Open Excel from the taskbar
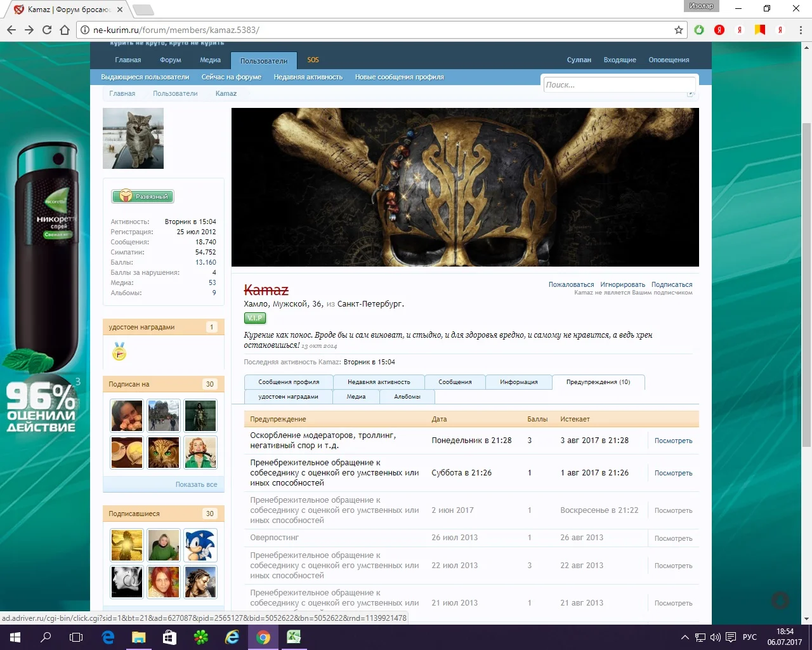Screen dimensions: 812x650 (x=293, y=637)
